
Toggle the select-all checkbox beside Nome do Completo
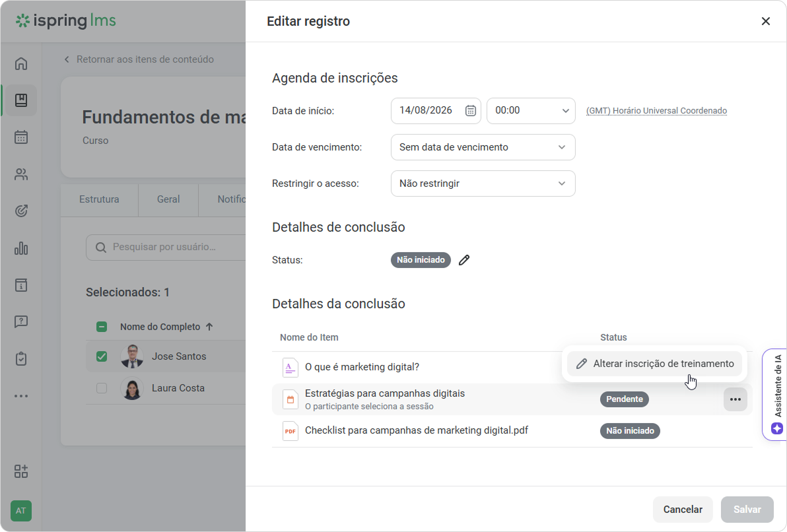tap(102, 327)
